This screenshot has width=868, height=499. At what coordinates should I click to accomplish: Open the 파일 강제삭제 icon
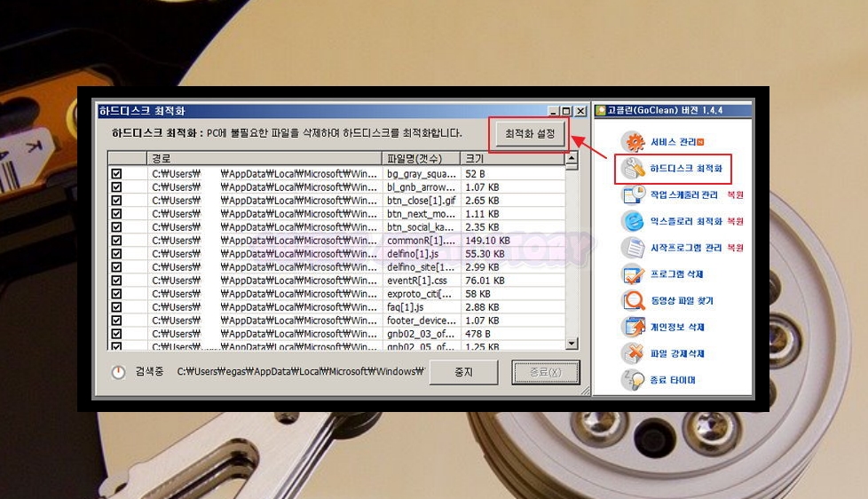(633, 353)
